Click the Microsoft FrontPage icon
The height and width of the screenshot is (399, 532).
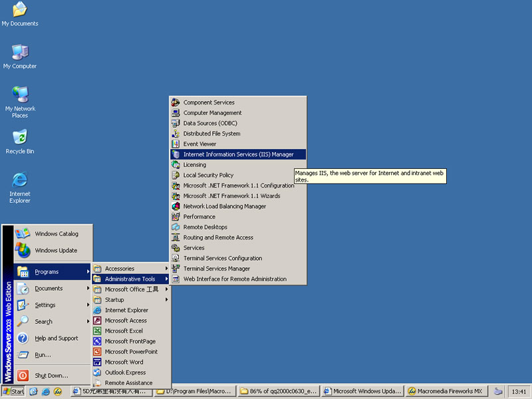click(97, 341)
